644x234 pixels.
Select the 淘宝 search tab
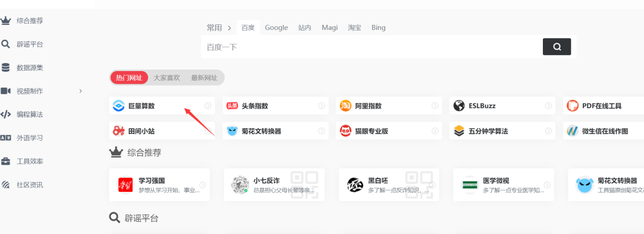pyautogui.click(x=355, y=28)
